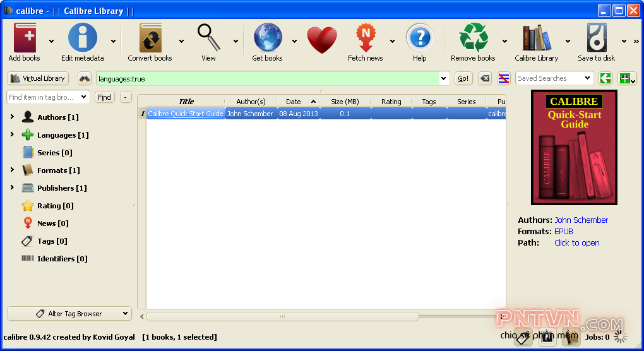Image resolution: width=644 pixels, height=351 pixels.
Task: Expand the Authors tree node
Action: [13, 117]
